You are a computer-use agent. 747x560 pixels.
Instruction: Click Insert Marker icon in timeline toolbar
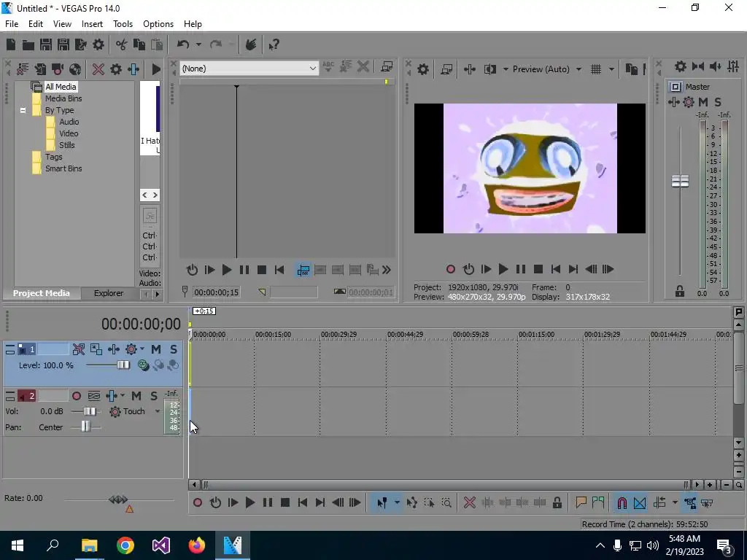click(581, 502)
